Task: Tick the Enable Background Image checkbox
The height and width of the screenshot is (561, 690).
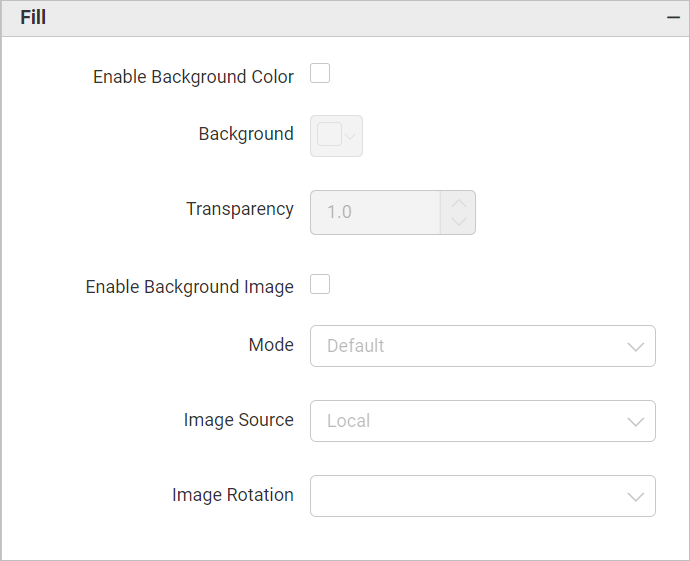Action: pos(320,284)
